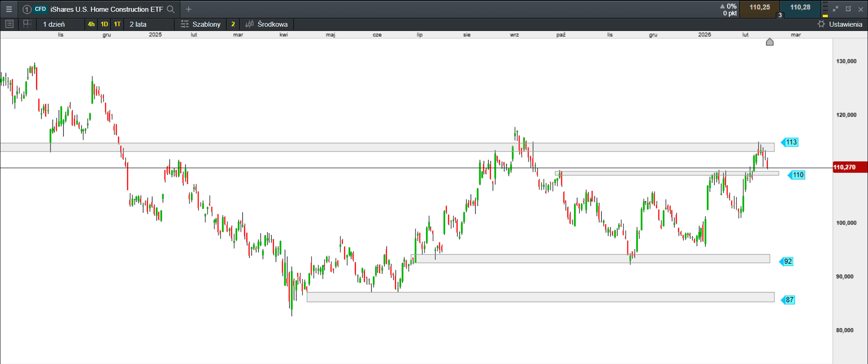Open the chart layout grid icon
The width and height of the screenshot is (868, 364).
27,24
